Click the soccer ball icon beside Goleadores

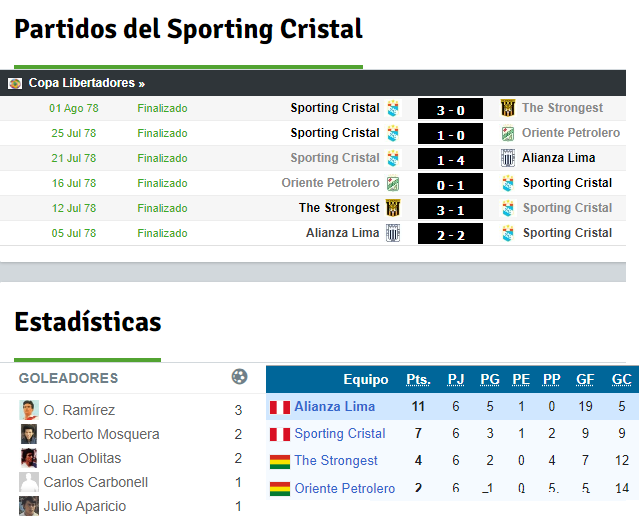(x=239, y=377)
